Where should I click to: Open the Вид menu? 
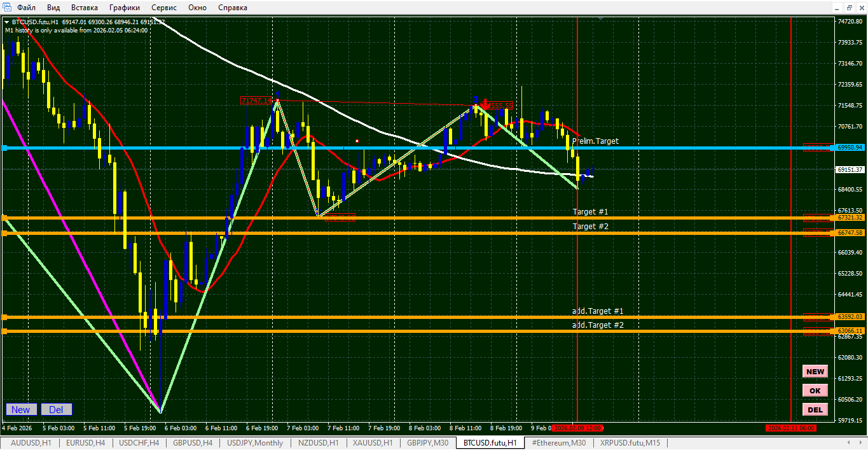point(54,8)
